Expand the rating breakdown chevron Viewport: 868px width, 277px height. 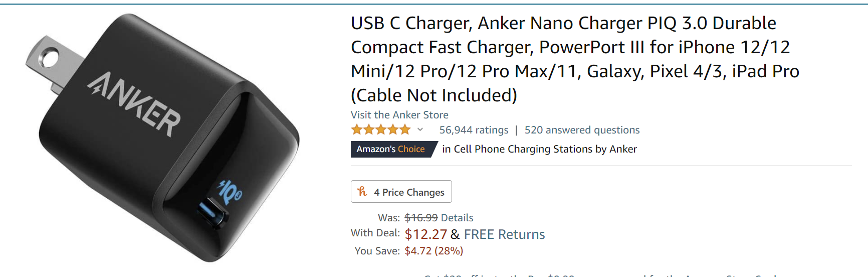[x=420, y=130]
